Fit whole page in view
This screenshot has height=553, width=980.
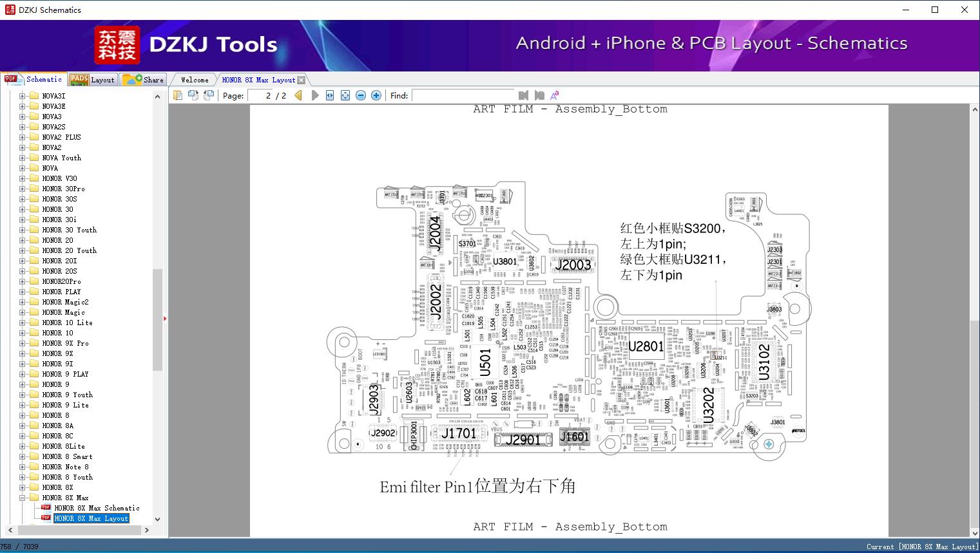coord(345,95)
